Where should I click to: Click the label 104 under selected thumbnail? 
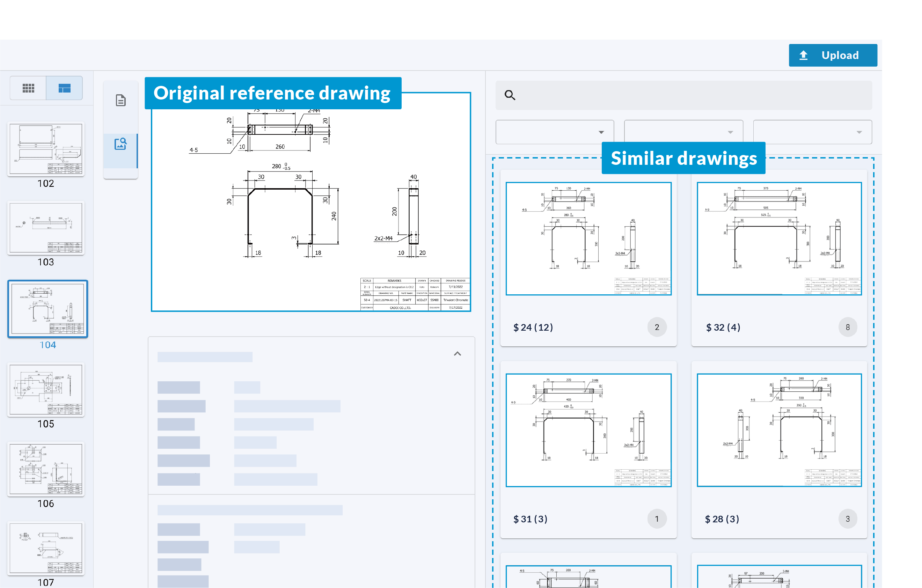coord(48,345)
